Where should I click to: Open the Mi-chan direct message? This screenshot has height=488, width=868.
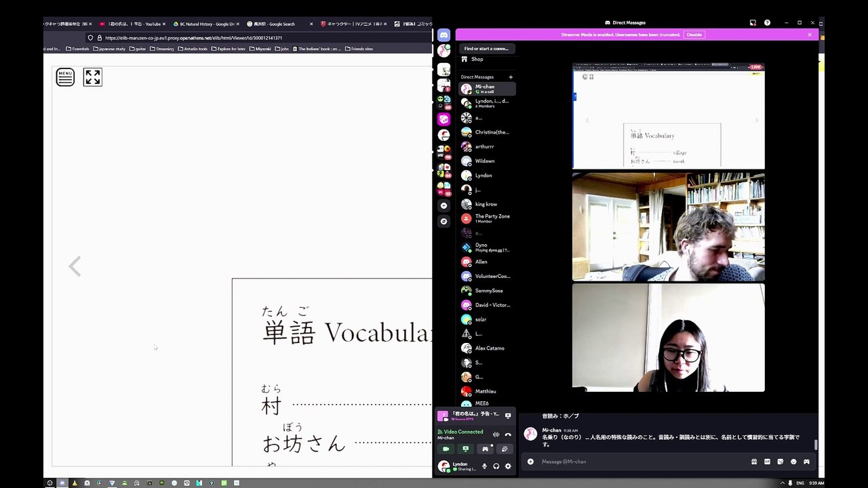(x=487, y=89)
